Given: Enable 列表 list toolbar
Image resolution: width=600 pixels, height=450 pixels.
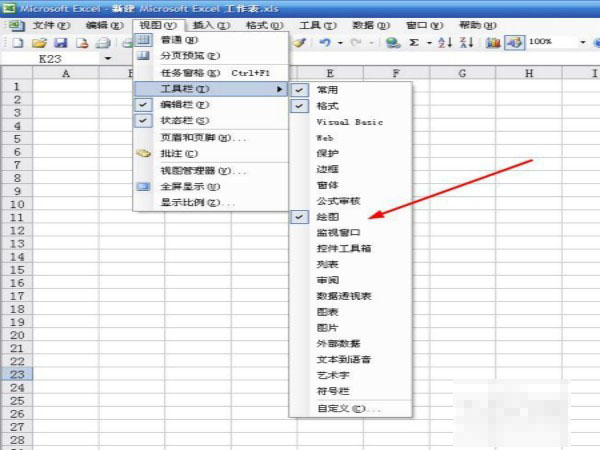Looking at the screenshot, I should 351,264.
